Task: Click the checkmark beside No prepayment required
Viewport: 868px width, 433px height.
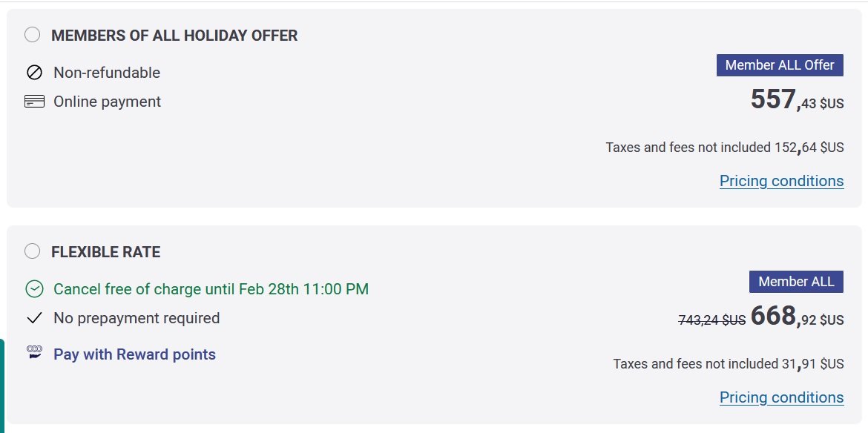Action: 34,318
